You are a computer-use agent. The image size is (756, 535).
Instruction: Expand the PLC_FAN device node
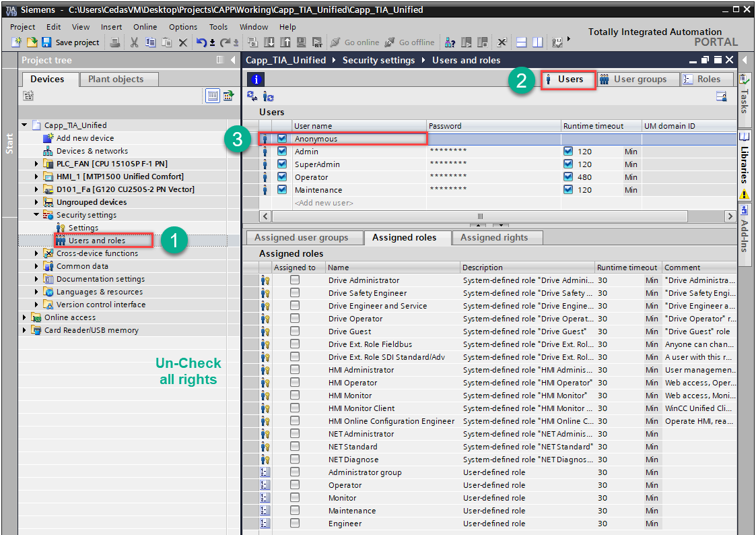[36, 164]
